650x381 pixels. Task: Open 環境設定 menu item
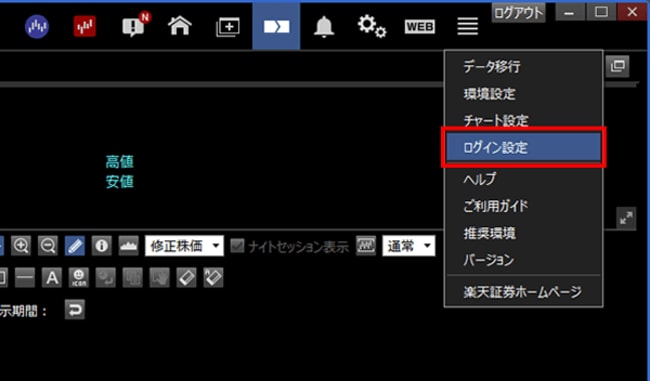[x=524, y=94]
